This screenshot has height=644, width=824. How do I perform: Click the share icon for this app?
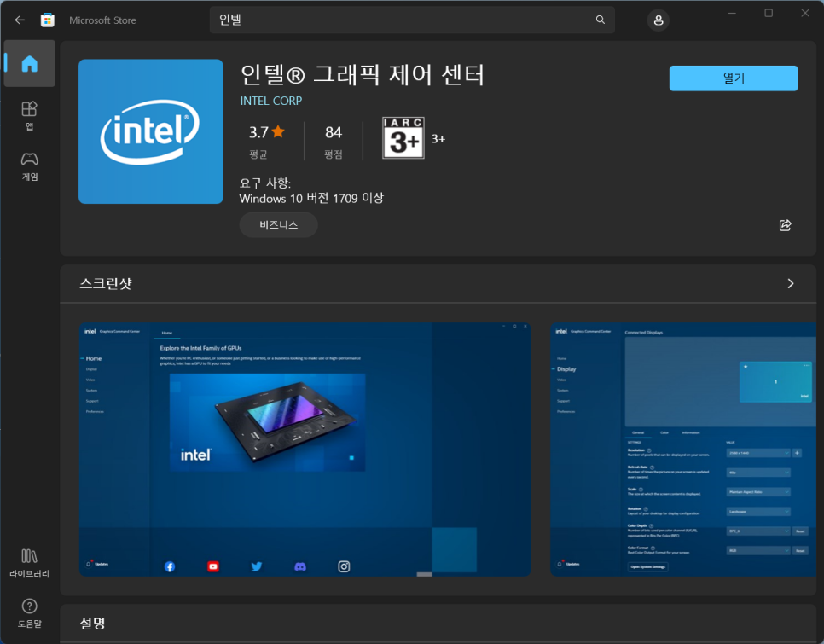pos(785,225)
